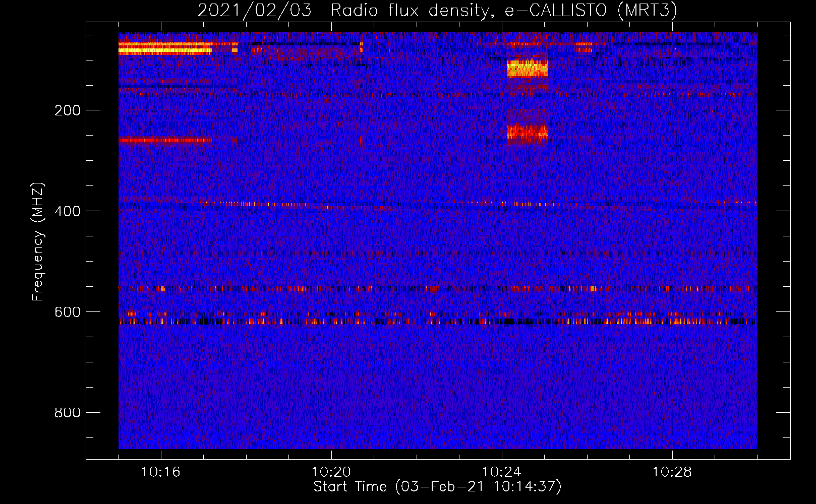Click the 600 frequency tick label
This screenshot has width=816, height=504.
point(68,312)
